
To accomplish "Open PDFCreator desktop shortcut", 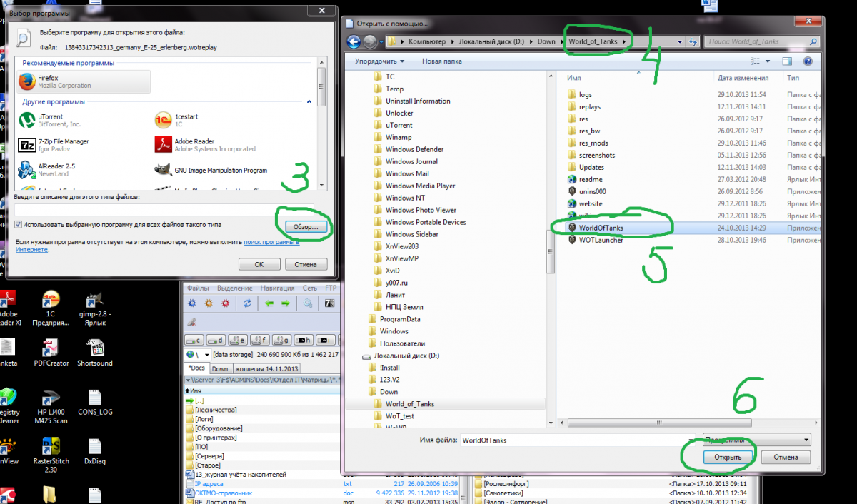I will [51, 353].
